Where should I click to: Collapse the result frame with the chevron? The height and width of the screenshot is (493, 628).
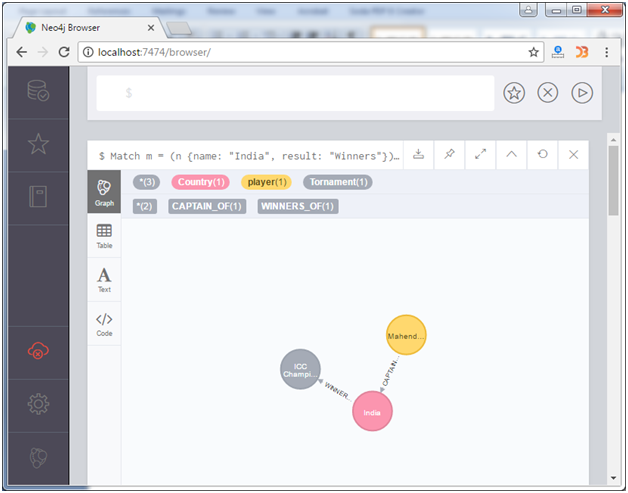[511, 155]
